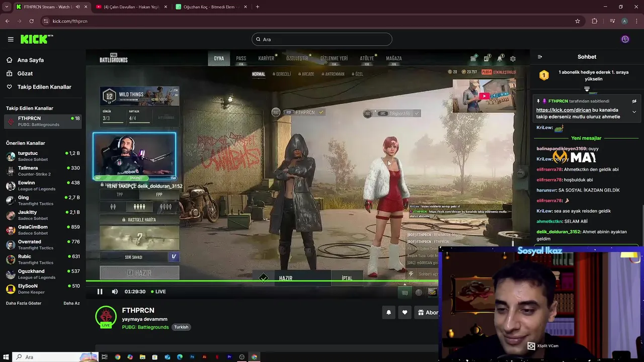Mute the stream volume speaker
Screen dimensions: 644x362
pyautogui.click(x=115, y=292)
